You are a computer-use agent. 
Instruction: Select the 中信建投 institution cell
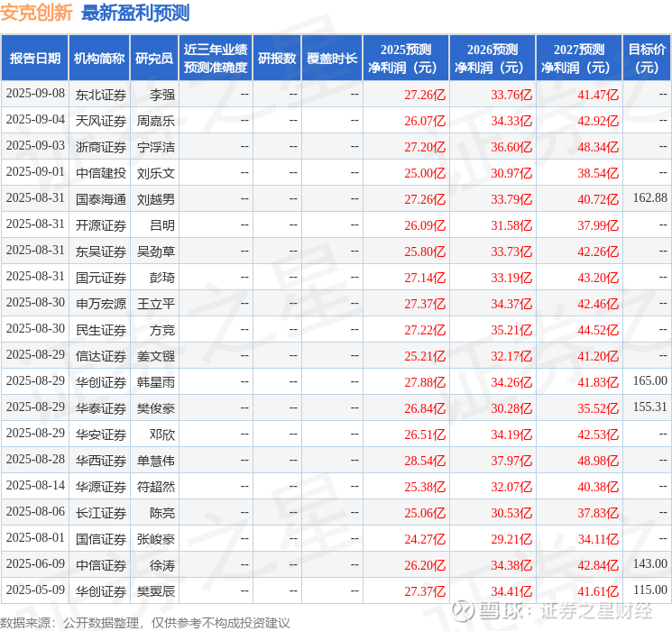coord(101,173)
